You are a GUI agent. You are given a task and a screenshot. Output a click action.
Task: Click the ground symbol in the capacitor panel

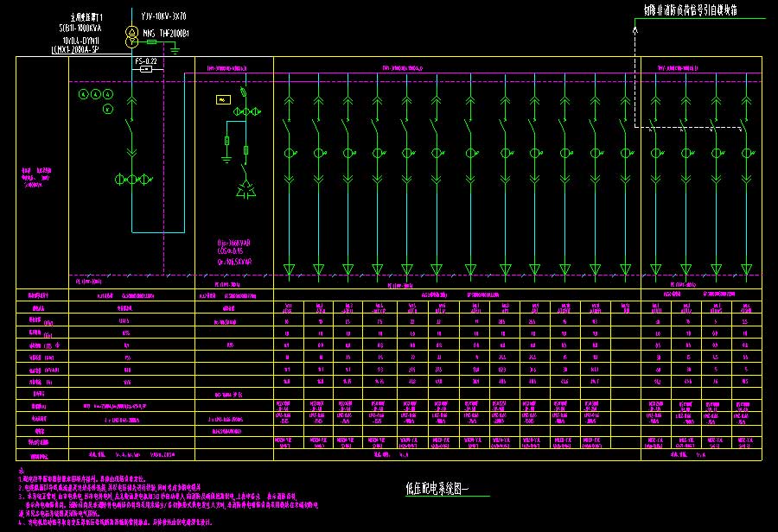[226, 159]
